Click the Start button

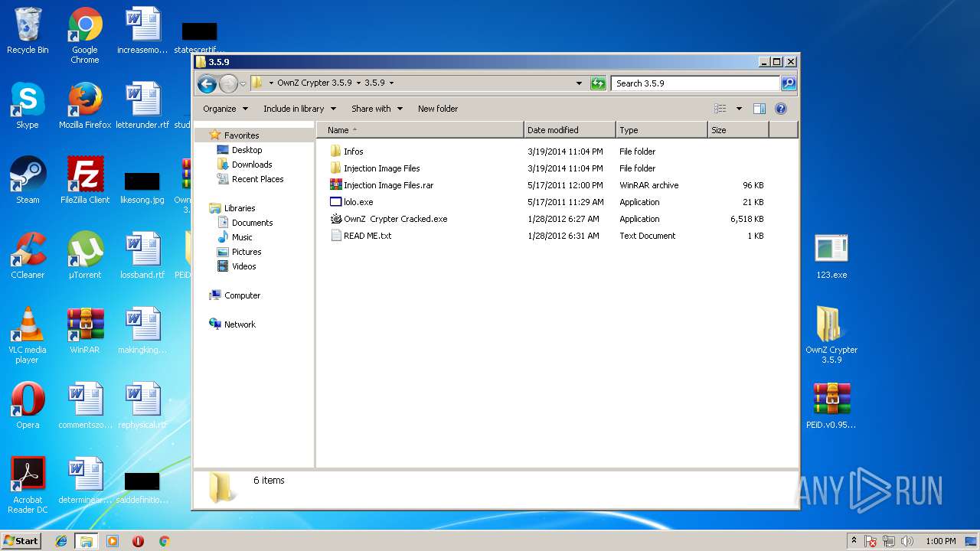(x=21, y=541)
